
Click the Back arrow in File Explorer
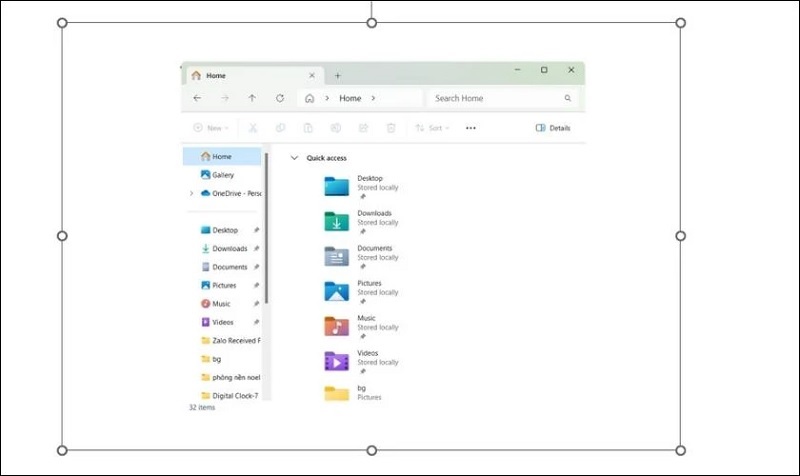[x=197, y=99]
